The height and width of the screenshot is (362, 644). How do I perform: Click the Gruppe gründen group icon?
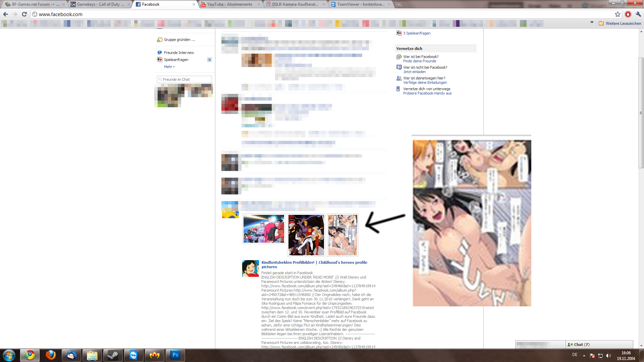click(x=160, y=40)
